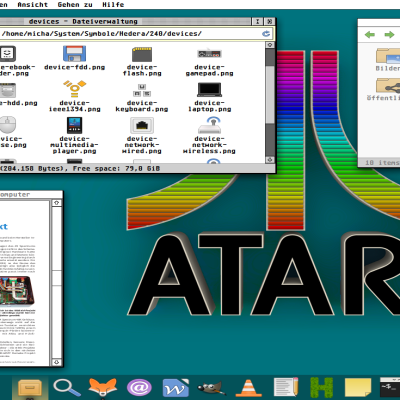The image size is (400, 400).
Task: Click the green back arrow in right window
Action: [x=370, y=34]
